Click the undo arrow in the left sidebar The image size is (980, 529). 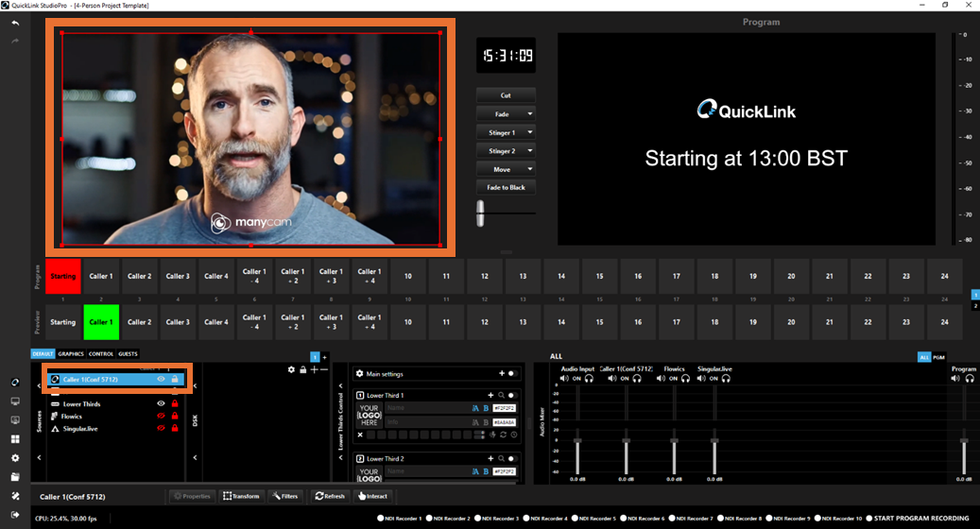click(16, 23)
